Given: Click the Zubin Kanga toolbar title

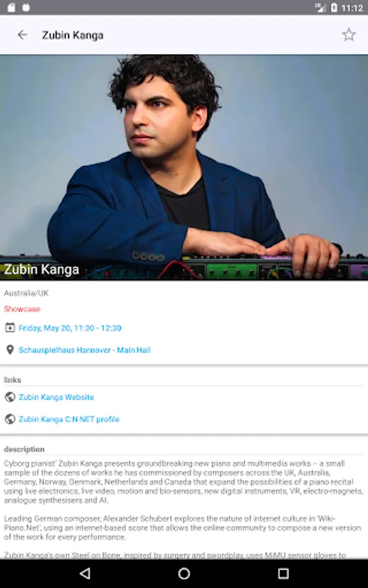Looking at the screenshot, I should point(73,35).
